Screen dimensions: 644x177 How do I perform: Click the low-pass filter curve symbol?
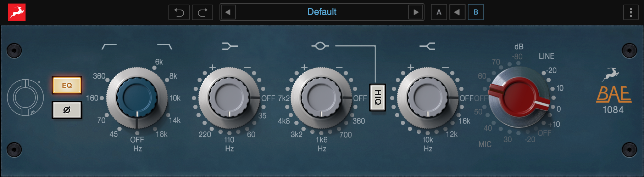(x=165, y=46)
